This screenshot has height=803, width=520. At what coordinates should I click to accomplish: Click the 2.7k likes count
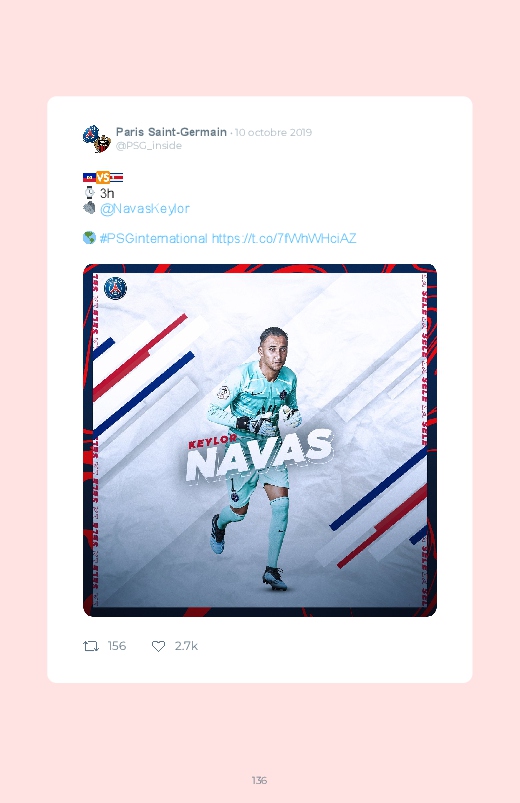[186, 646]
